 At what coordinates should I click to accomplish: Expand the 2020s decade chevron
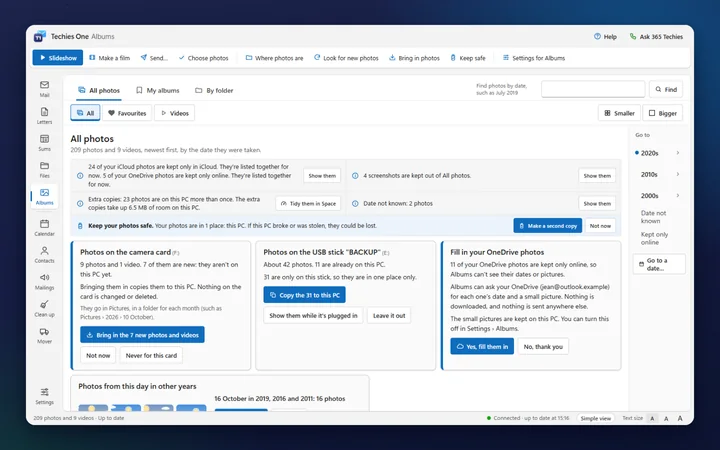(678, 153)
